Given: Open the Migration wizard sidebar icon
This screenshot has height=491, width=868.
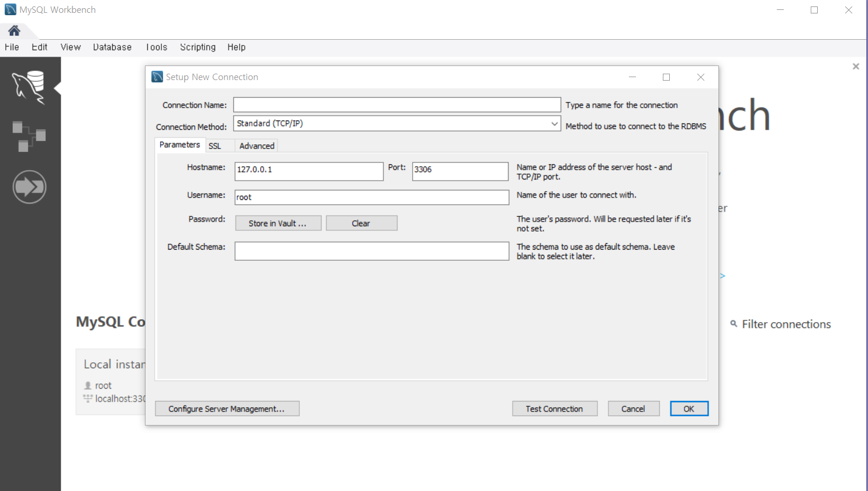Looking at the screenshot, I should click(x=29, y=187).
